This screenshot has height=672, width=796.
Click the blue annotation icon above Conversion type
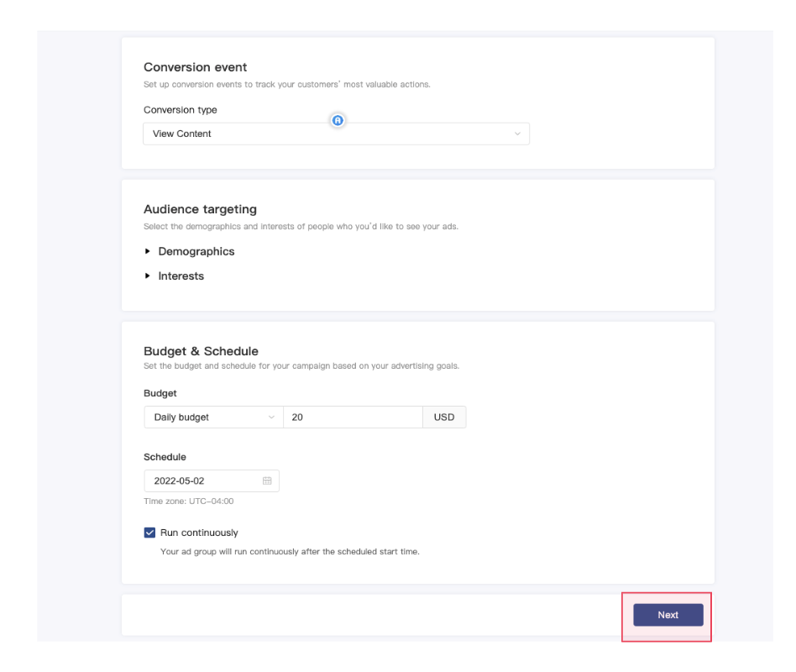pyautogui.click(x=338, y=122)
